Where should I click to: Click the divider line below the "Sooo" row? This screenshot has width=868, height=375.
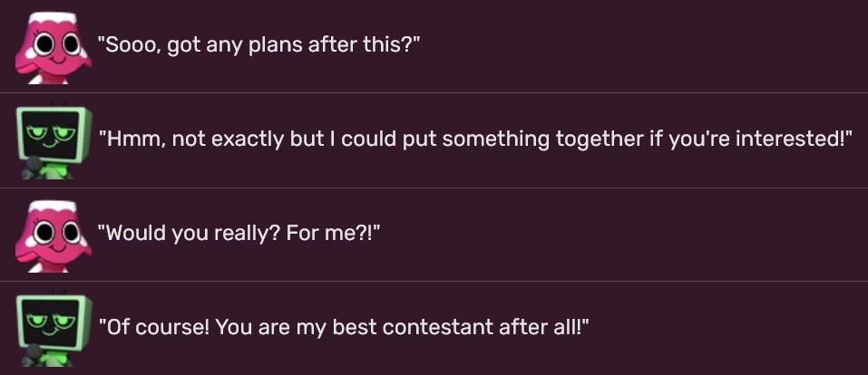pyautogui.click(x=434, y=93)
